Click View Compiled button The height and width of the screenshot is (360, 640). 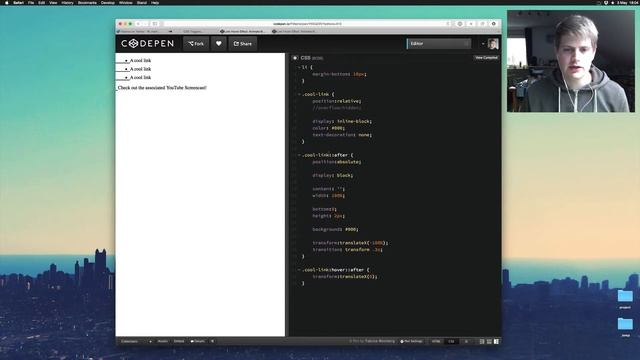[486, 58]
